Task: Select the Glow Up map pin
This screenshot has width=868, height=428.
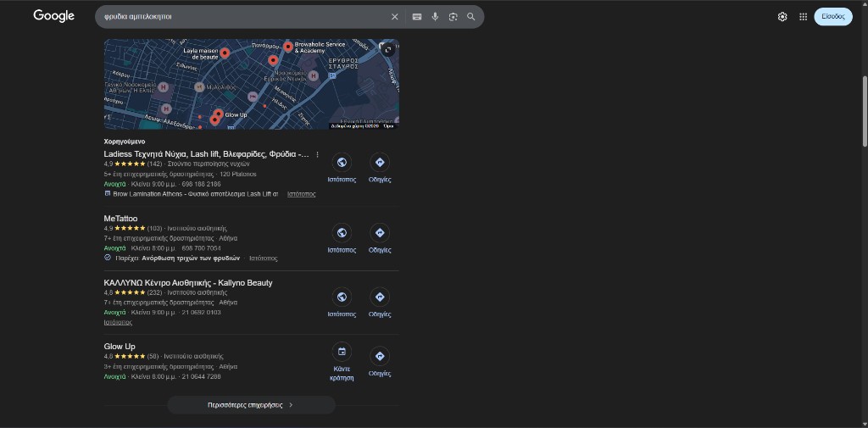Action: pos(218,114)
